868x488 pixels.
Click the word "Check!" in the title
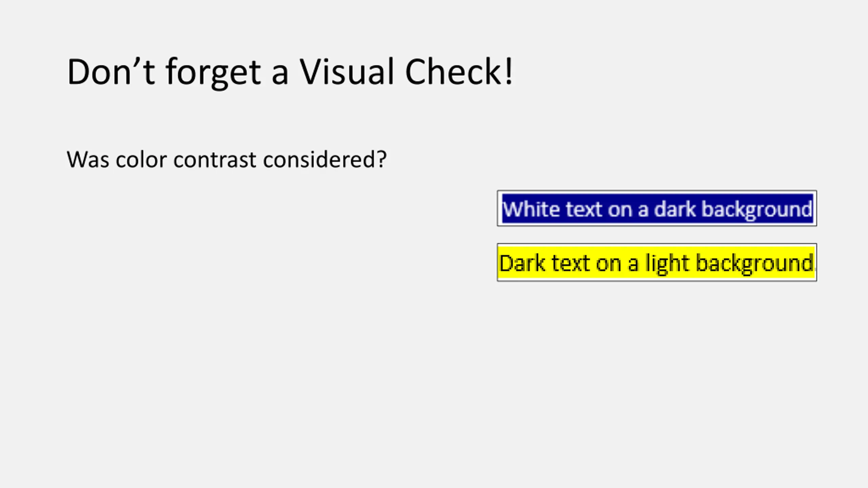click(x=459, y=72)
